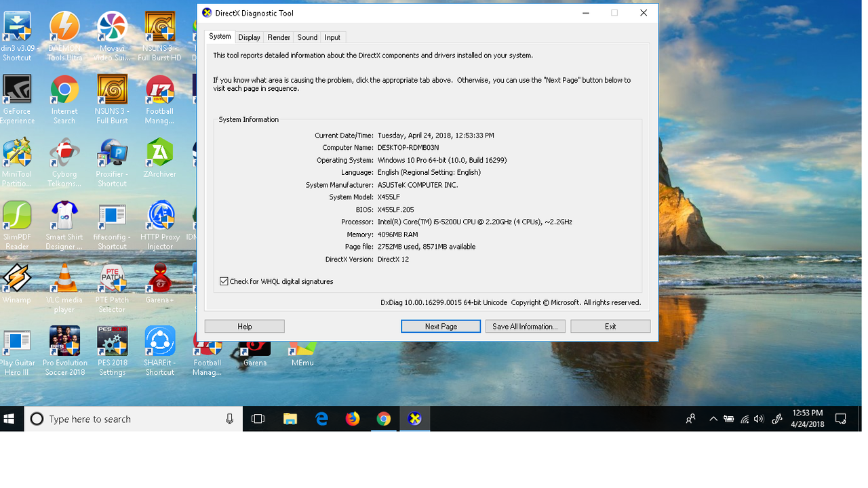This screenshot has width=868, height=488.
Task: Click the search box microphone icon
Action: click(x=230, y=419)
